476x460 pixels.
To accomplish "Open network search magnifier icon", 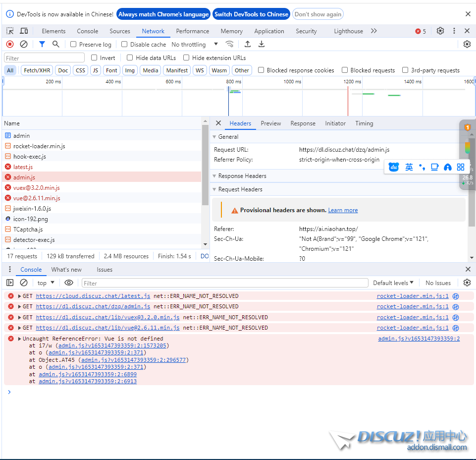I will pos(56,44).
